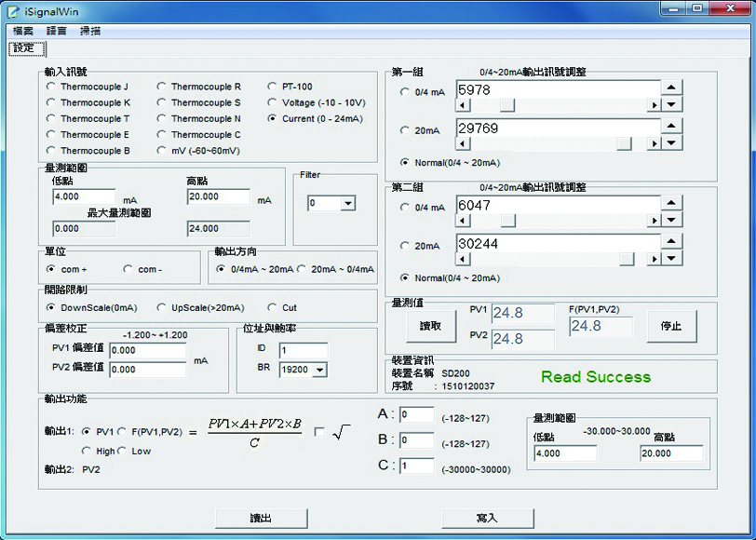Click up arrow for group one 0/4 mA value
The image size is (756, 540).
671,88
